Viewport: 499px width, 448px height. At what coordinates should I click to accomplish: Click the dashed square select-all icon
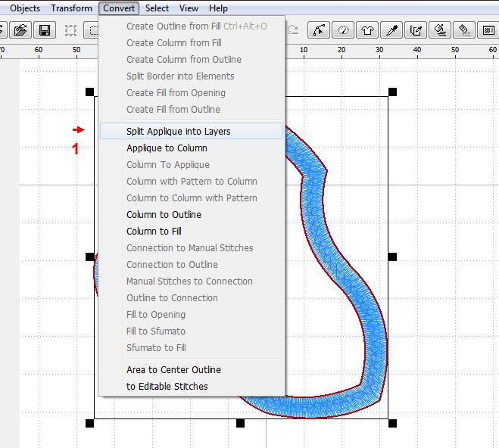point(70,31)
